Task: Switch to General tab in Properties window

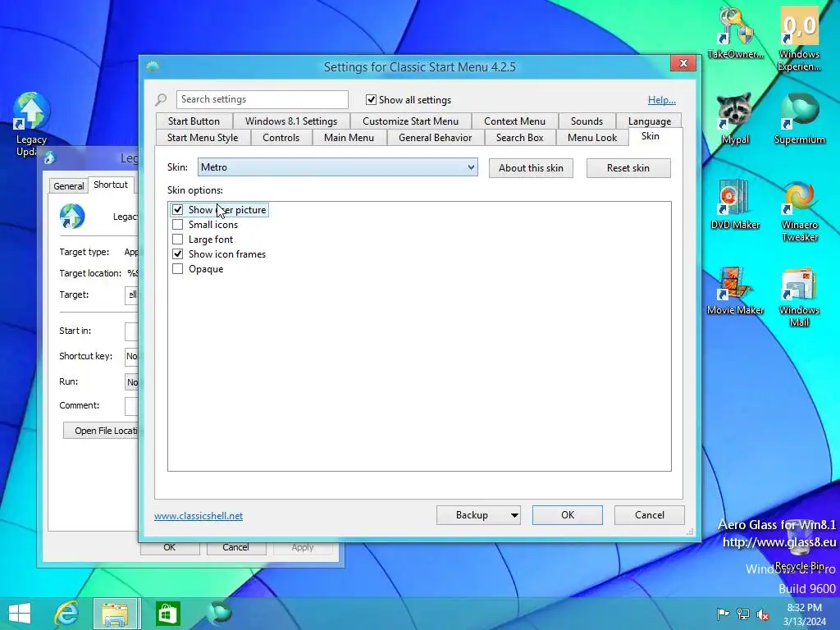Action: pos(69,186)
